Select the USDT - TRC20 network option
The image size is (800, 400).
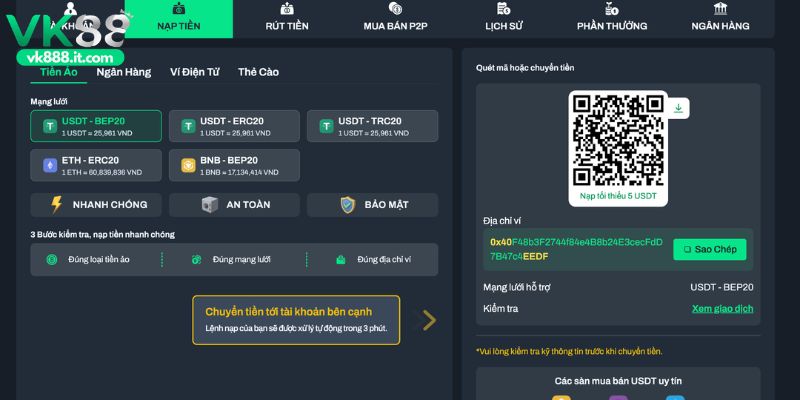coord(372,126)
